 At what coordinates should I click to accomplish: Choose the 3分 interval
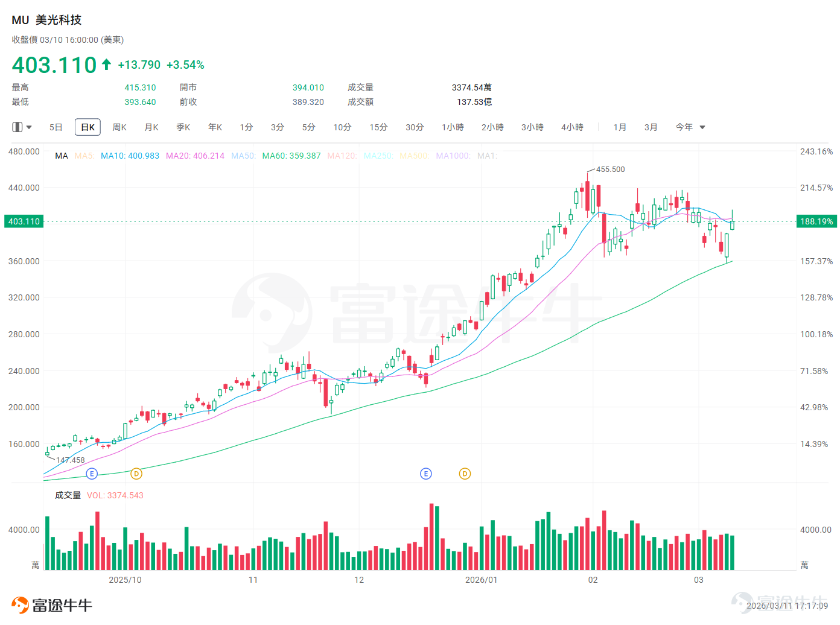point(278,127)
